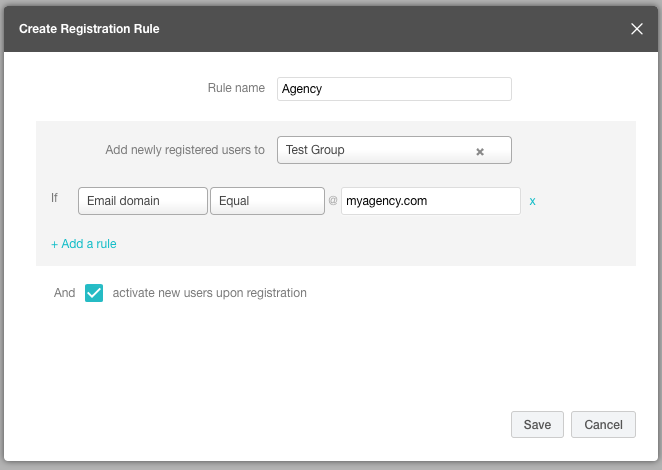Close the Create Registration Rule dialog

tap(637, 29)
